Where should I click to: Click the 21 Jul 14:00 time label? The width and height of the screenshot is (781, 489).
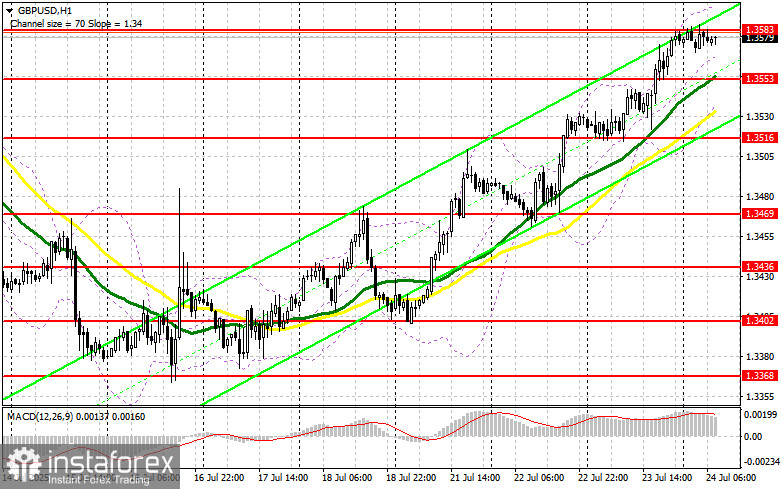pos(475,478)
